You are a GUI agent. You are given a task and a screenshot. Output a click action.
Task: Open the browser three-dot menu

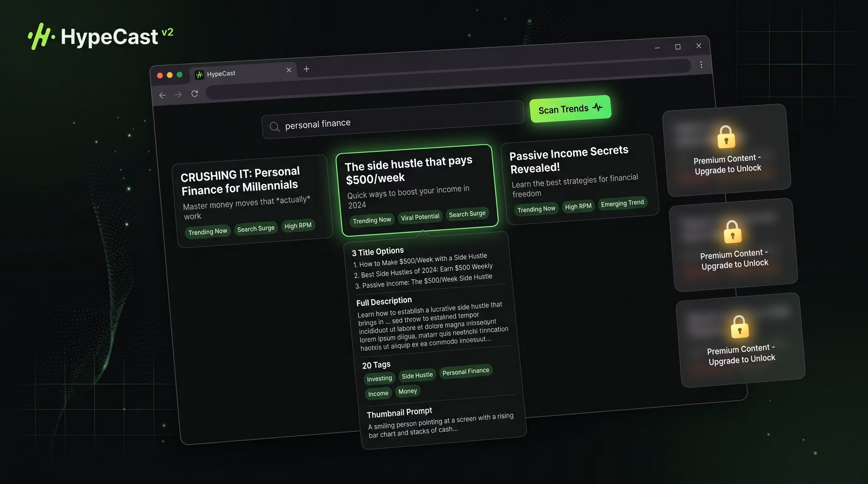tap(701, 64)
